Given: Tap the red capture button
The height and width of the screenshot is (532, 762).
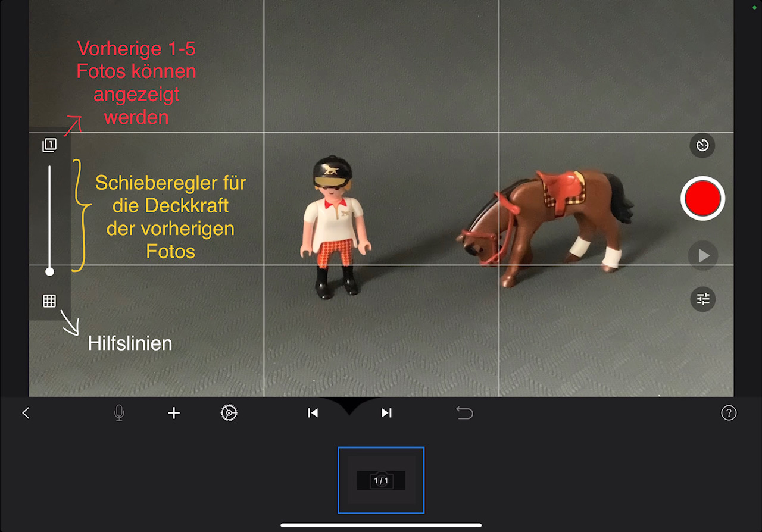Looking at the screenshot, I should click(703, 199).
